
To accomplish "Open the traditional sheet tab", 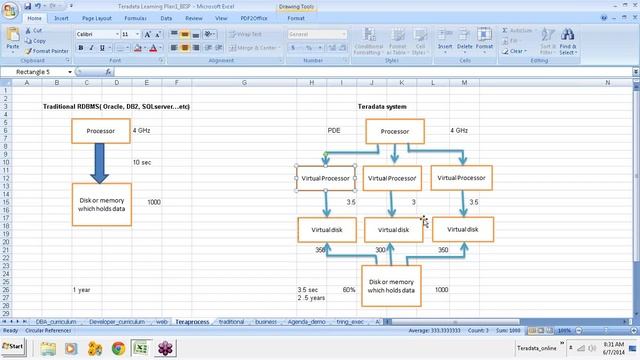I will (x=231, y=322).
